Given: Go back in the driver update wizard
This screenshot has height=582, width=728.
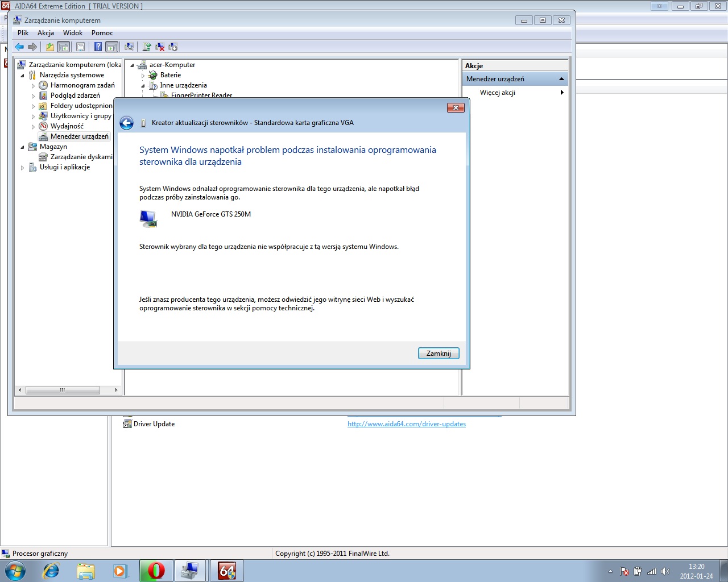Looking at the screenshot, I should pos(126,123).
